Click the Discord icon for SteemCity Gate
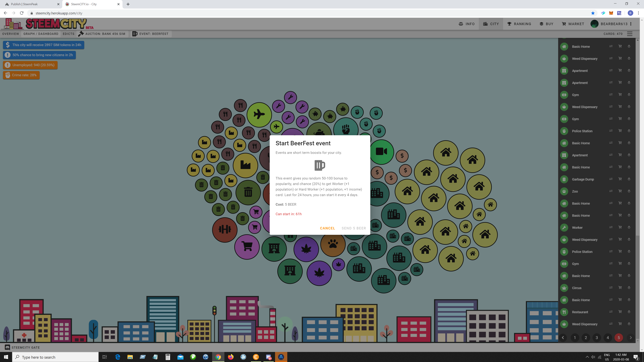This screenshot has height=362, width=644. pyautogui.click(x=8, y=347)
